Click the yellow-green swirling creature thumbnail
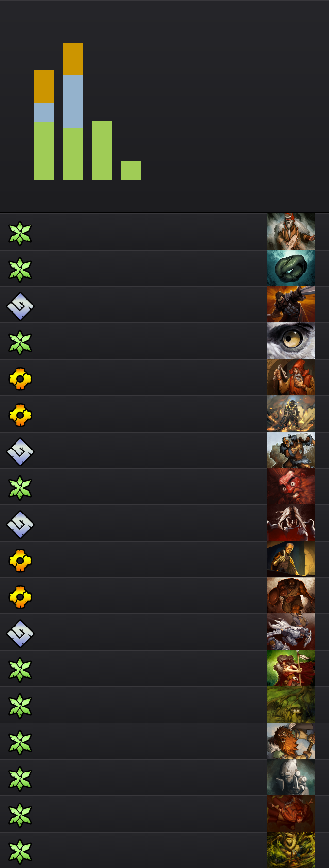The width and height of the screenshot is (329, 868). coord(291,850)
